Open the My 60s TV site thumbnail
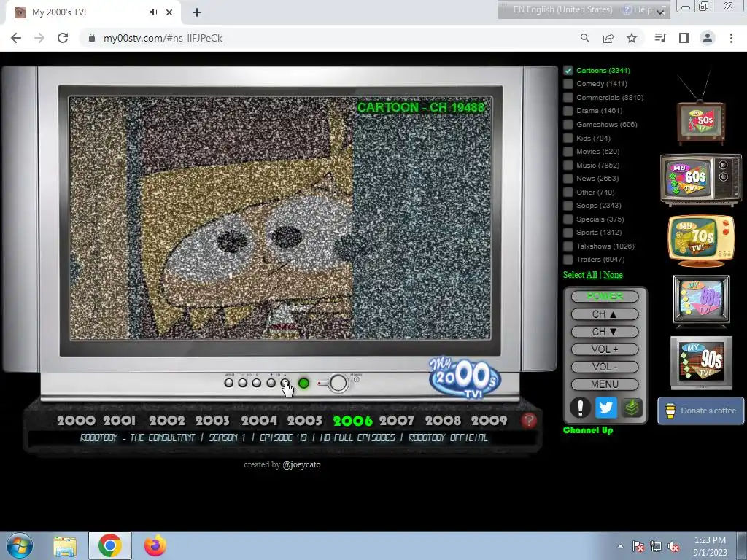Viewport: 747px width, 560px height. click(x=701, y=179)
